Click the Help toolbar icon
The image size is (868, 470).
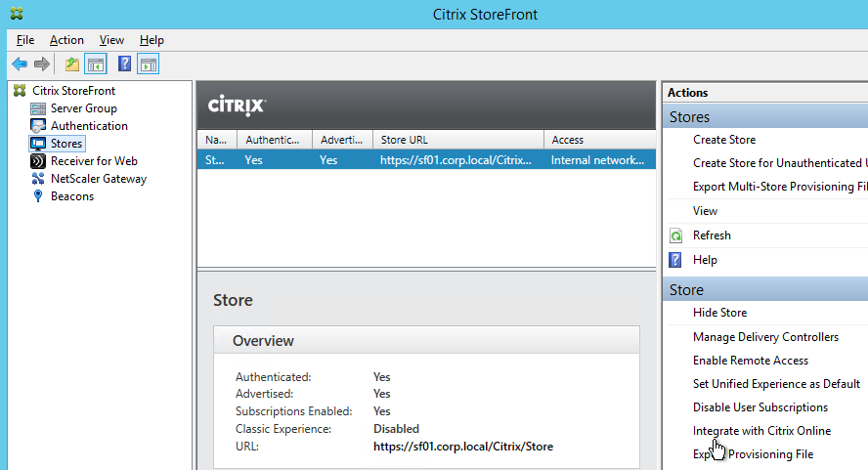point(124,64)
